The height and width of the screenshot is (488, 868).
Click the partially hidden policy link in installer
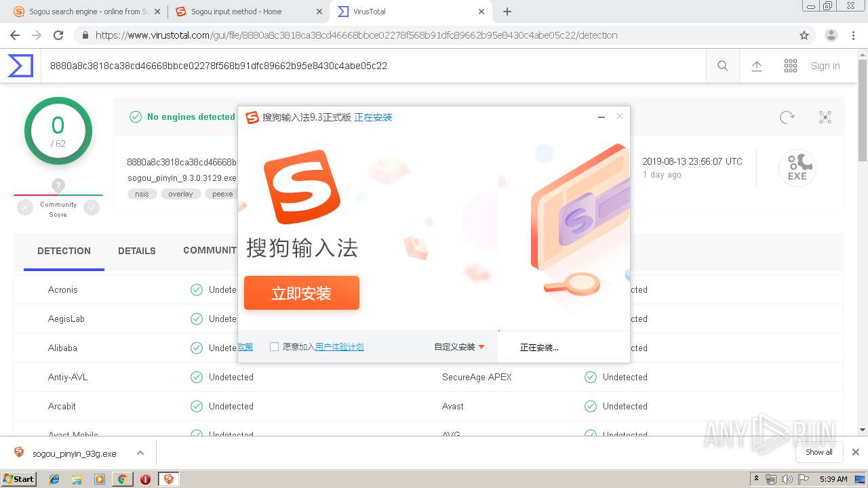click(245, 346)
